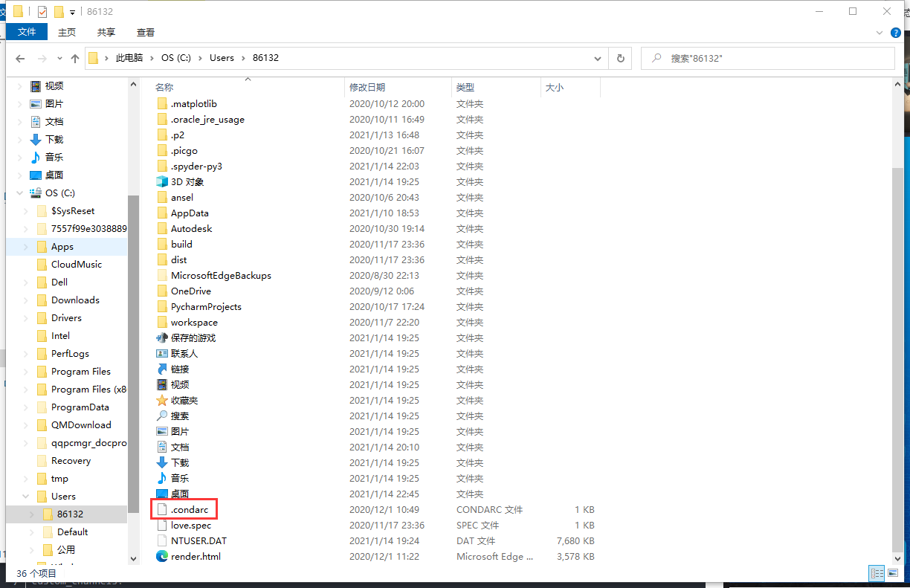Click the 此电脑 breadcrumb

coord(129,58)
